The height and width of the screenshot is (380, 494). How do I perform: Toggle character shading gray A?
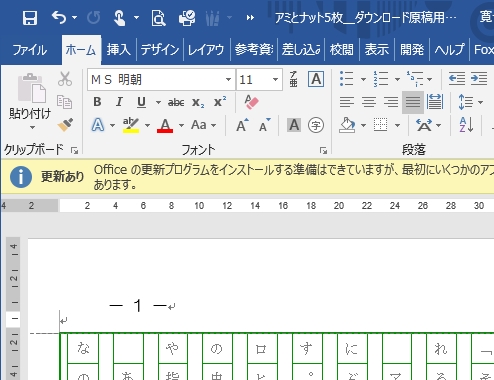tap(294, 125)
